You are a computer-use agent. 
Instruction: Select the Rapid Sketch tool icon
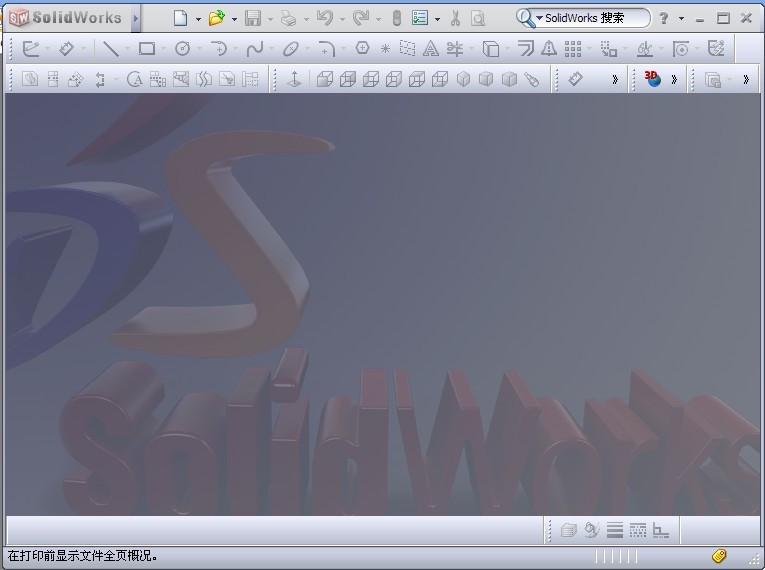point(716,49)
